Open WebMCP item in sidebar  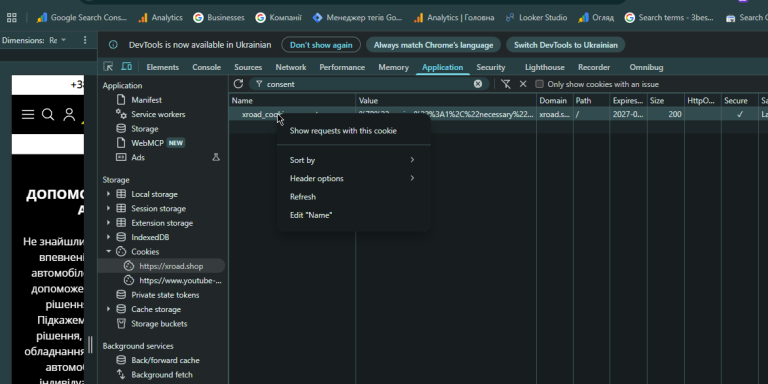click(147, 143)
